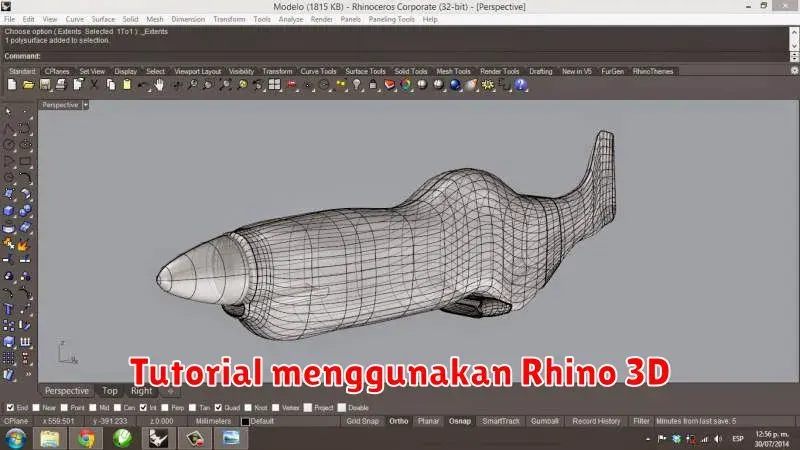The width and height of the screenshot is (800, 450).
Task: Click the Paste clipboard icon
Action: click(127, 85)
